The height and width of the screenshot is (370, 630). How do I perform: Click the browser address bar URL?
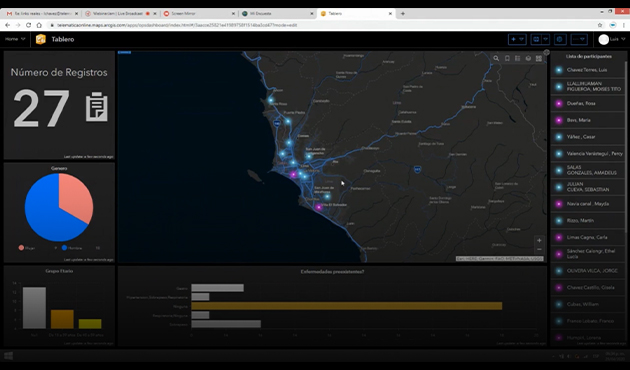point(177,25)
